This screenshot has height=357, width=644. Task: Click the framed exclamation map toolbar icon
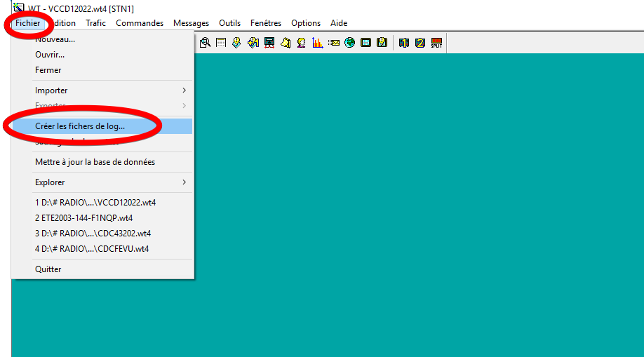coord(382,43)
